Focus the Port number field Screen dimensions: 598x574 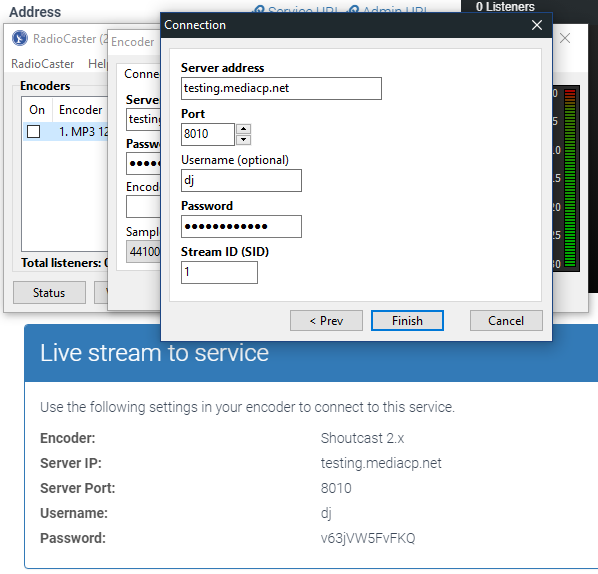pos(207,134)
